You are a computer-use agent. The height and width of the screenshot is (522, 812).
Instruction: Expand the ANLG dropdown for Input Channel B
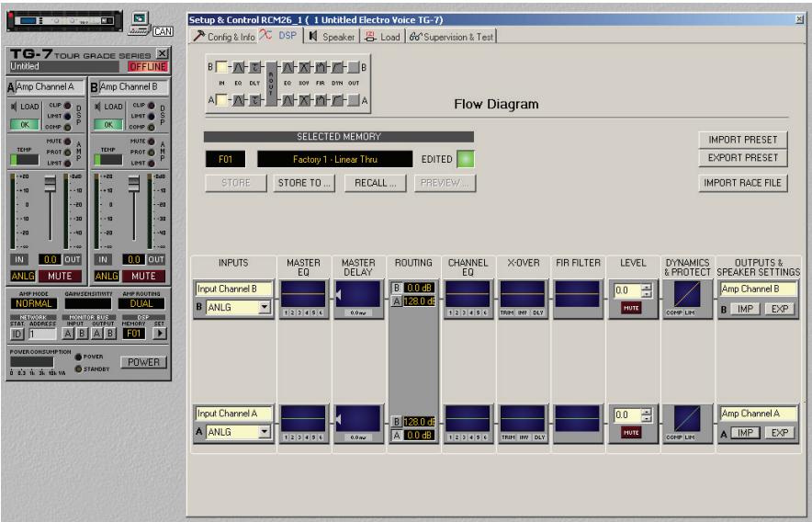pyautogui.click(x=265, y=307)
